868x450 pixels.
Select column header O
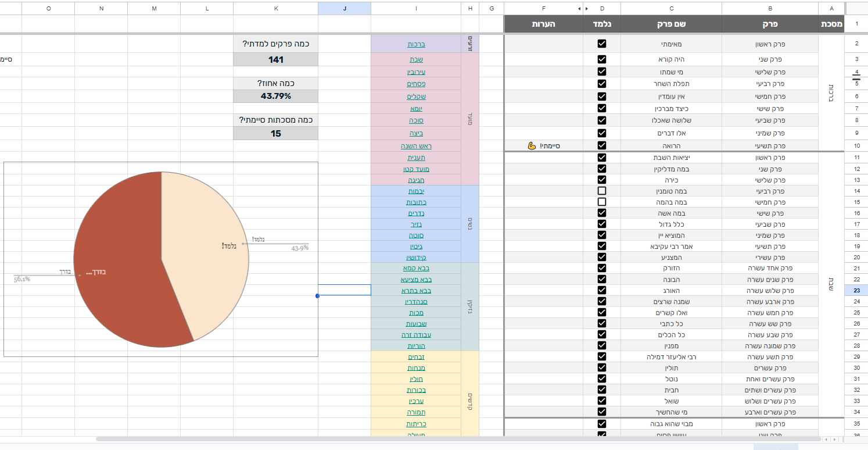tap(48, 9)
